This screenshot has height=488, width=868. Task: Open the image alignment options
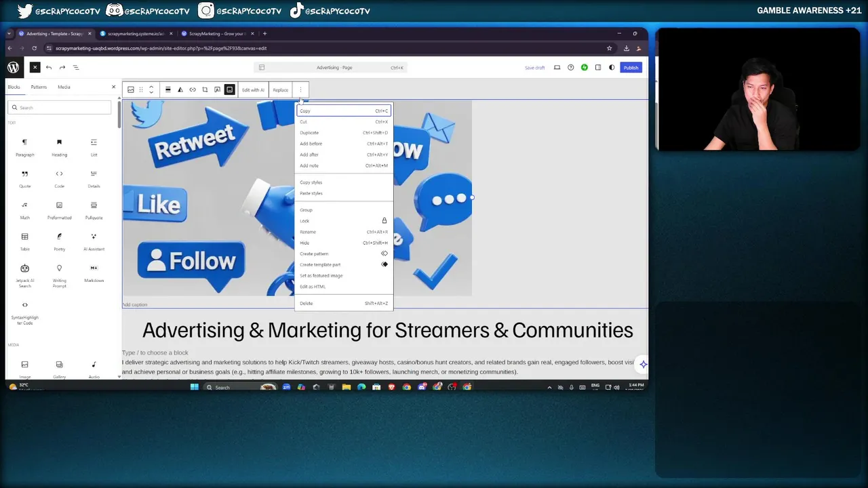pos(168,89)
